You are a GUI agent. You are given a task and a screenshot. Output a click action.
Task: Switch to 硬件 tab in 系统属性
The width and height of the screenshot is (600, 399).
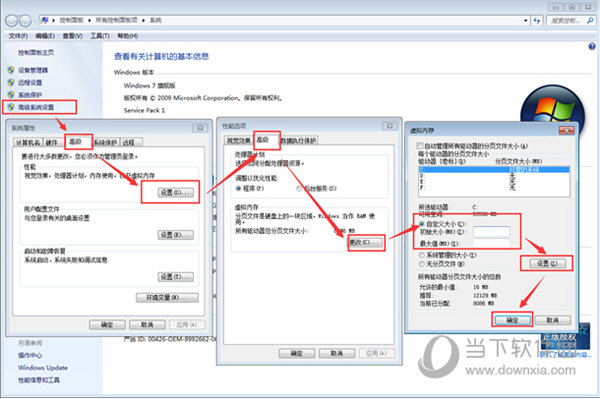click(x=51, y=142)
